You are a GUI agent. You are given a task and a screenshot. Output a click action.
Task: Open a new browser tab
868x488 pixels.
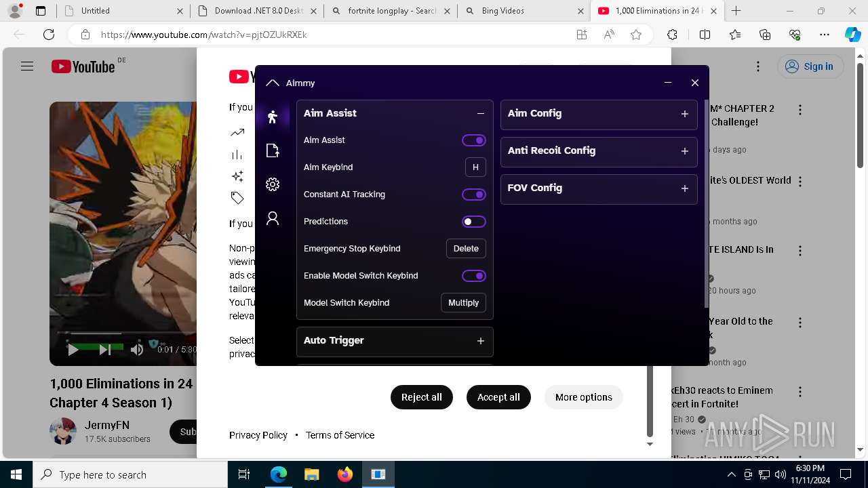[x=736, y=11]
